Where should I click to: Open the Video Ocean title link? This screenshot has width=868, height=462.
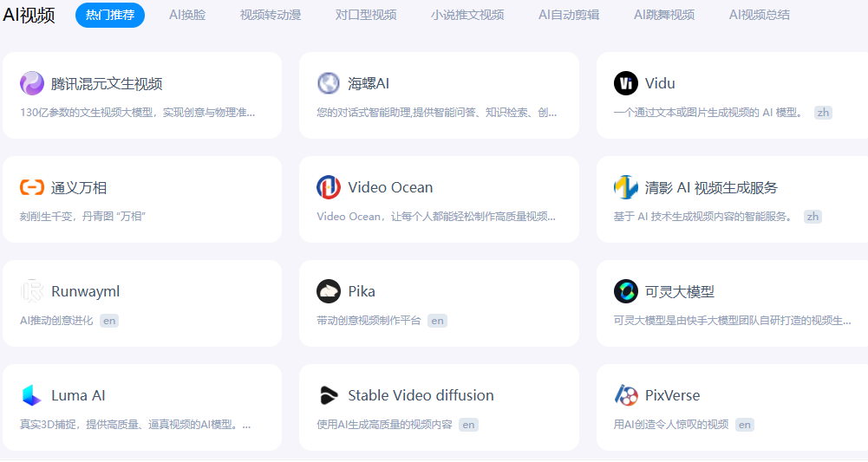[x=390, y=187]
